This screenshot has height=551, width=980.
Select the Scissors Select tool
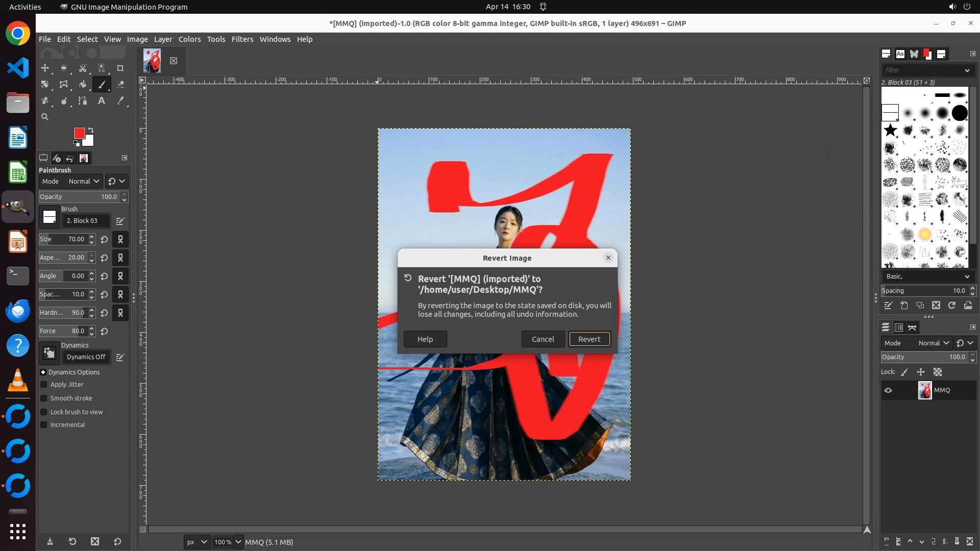(83, 68)
